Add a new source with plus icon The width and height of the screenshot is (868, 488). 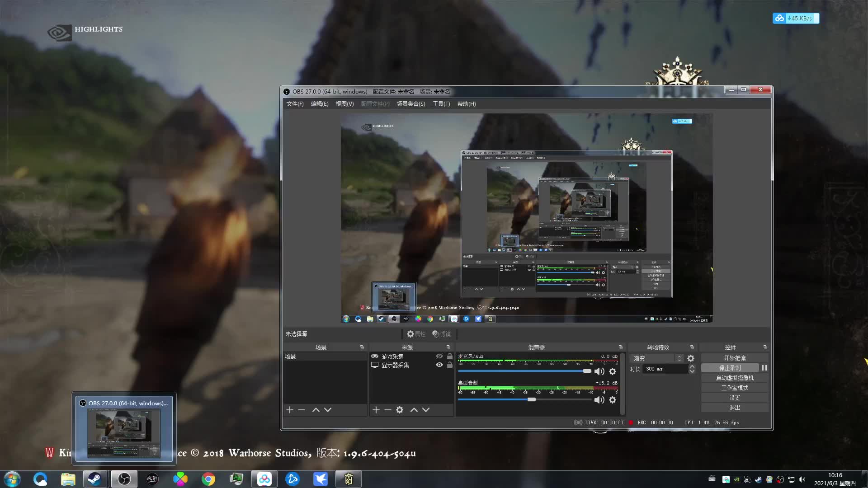[x=376, y=410]
